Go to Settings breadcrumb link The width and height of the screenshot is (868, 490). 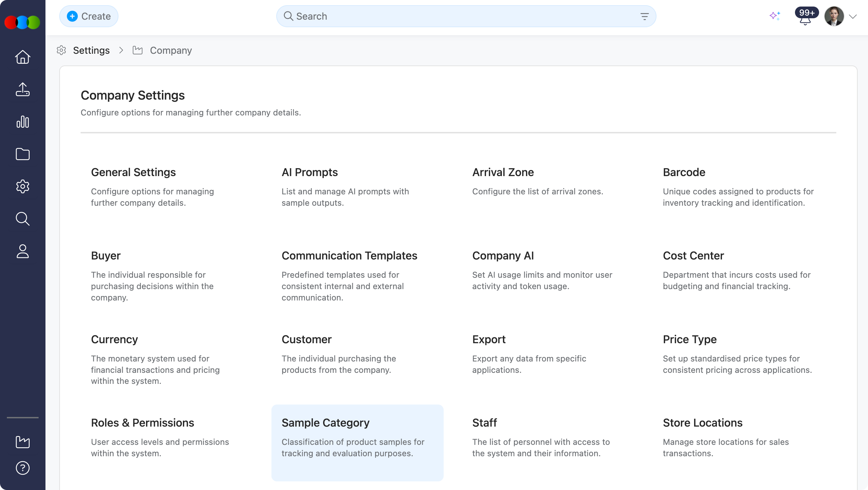pos(91,50)
